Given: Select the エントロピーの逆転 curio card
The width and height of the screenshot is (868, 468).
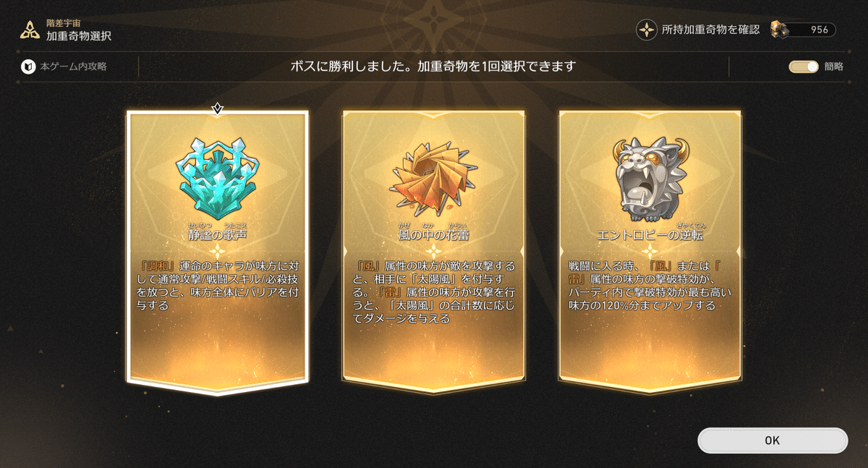Looking at the screenshot, I should 650,252.
